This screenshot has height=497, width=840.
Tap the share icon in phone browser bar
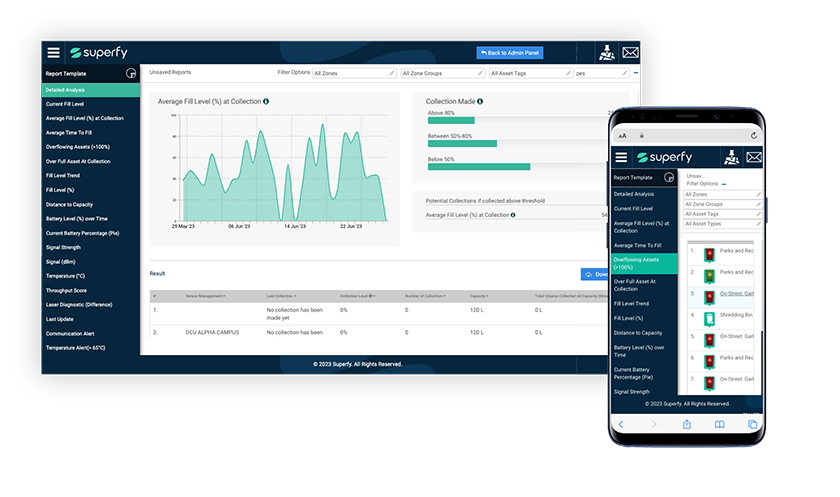point(687,424)
